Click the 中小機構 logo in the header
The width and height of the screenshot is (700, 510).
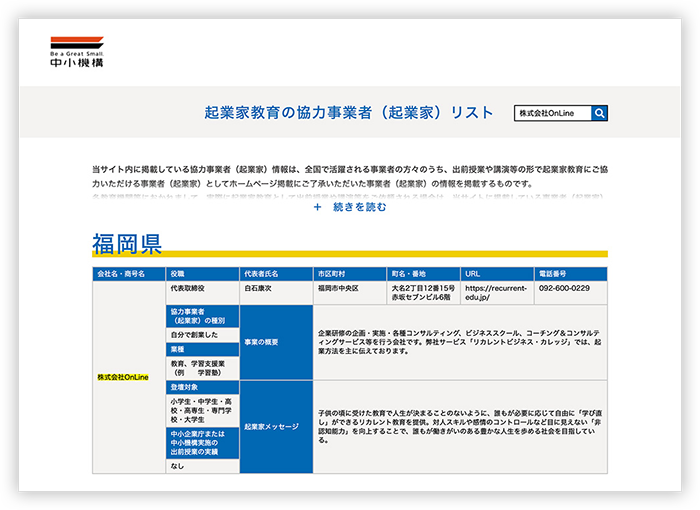pos(77,52)
